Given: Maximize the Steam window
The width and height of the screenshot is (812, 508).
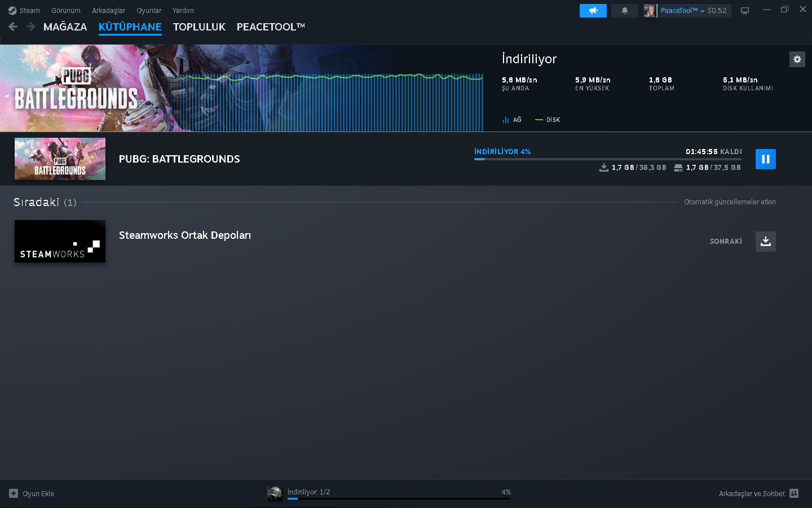Looking at the screenshot, I should tap(784, 10).
